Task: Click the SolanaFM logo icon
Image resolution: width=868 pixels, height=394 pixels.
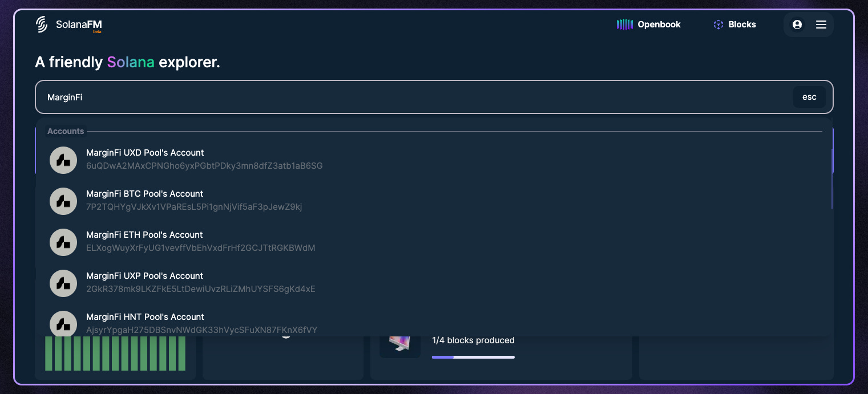Action: coord(42,25)
